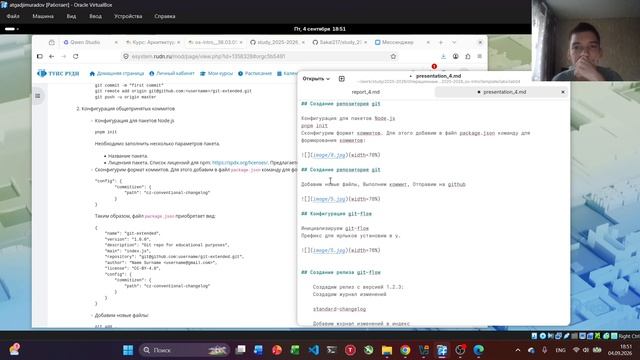Toggle the Firefox sidebar icon

[x=40, y=56]
